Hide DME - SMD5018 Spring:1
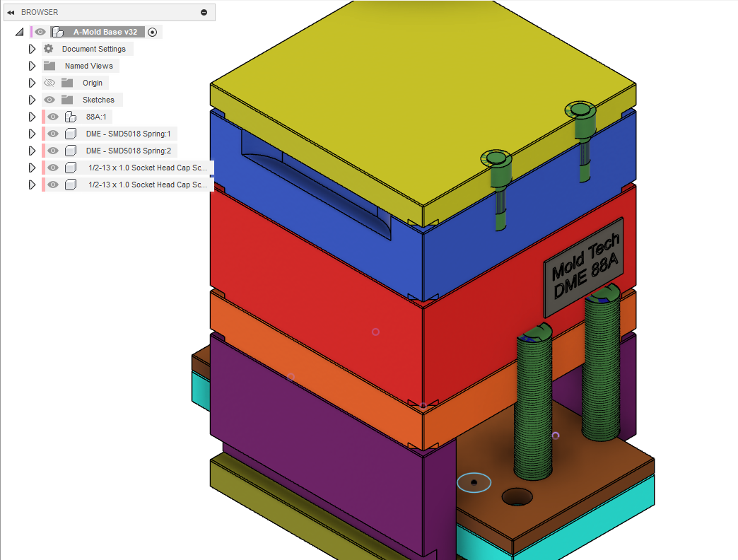The image size is (738, 560). [x=53, y=134]
